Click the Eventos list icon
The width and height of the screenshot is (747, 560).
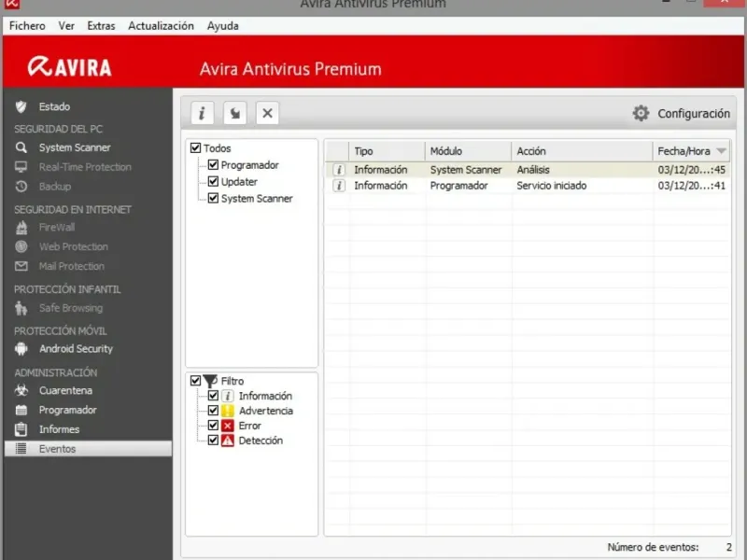(21, 449)
